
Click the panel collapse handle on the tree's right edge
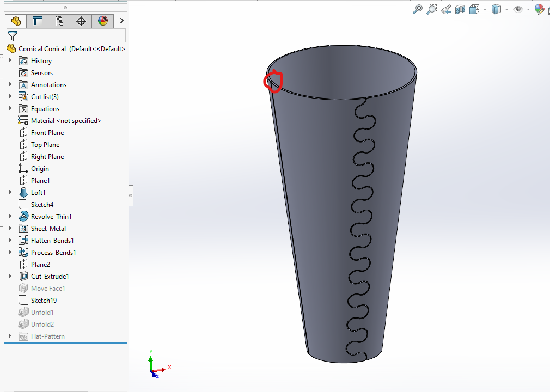click(130, 195)
